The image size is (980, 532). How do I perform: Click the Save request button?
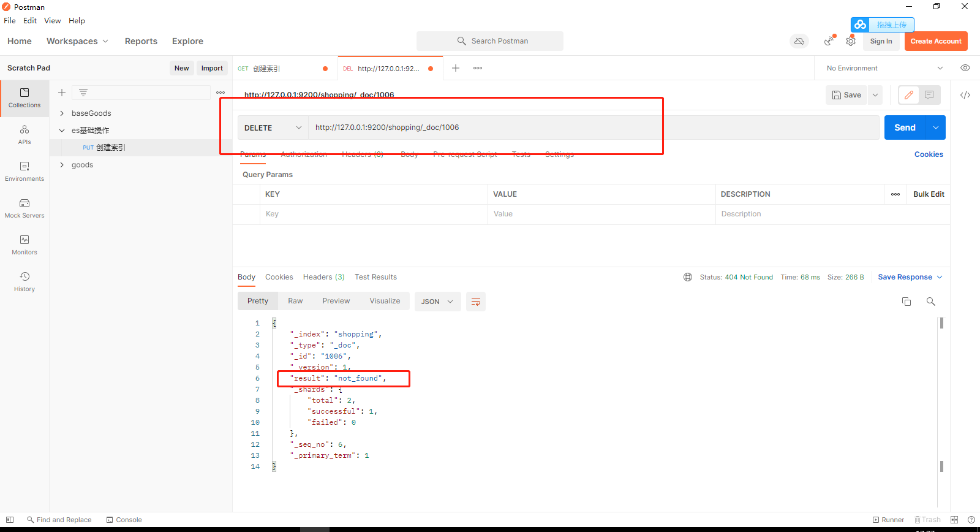(846, 95)
